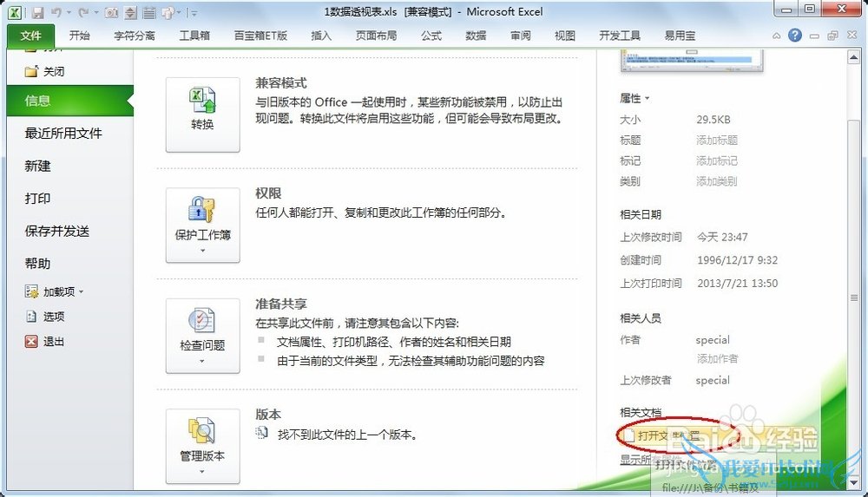868x497 pixels.
Task: Click the 上次修改者 value special
Action: (713, 380)
